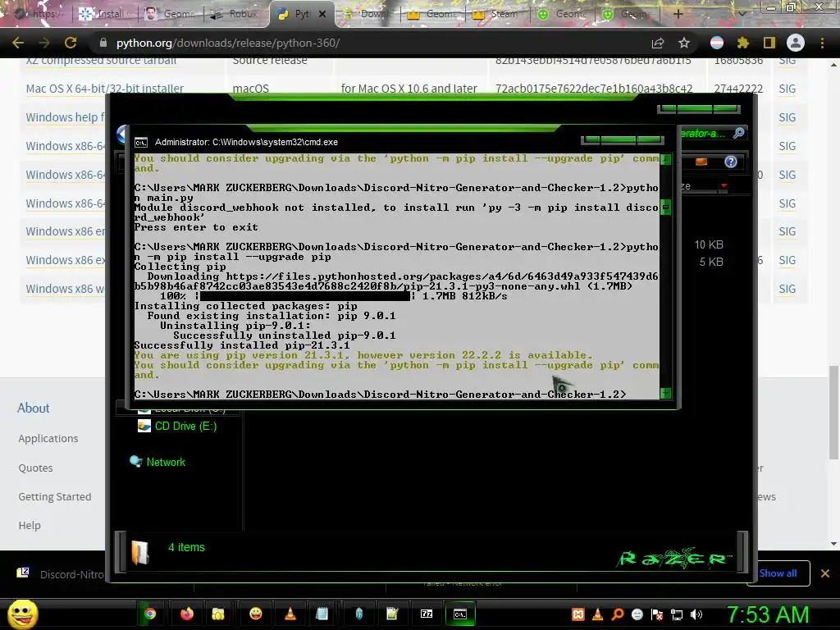The image size is (840, 630).
Task: Open 7-Zip from the taskbar
Action: [427, 614]
